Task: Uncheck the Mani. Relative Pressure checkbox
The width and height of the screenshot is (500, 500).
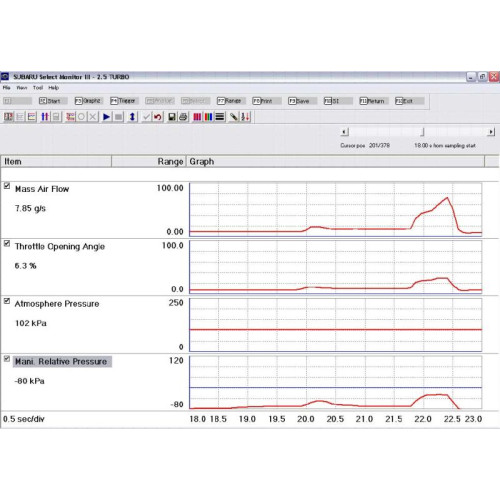Action: pyautogui.click(x=7, y=359)
